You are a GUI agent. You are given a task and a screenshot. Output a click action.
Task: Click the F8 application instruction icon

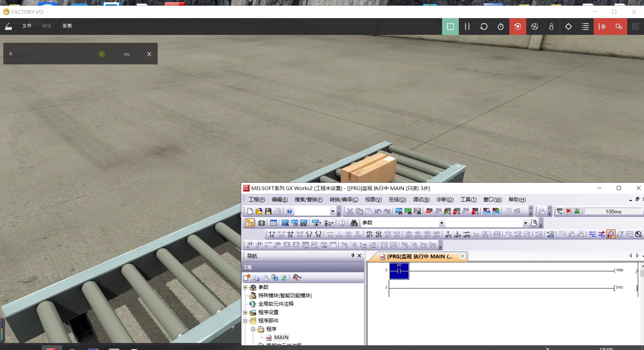pos(318,234)
